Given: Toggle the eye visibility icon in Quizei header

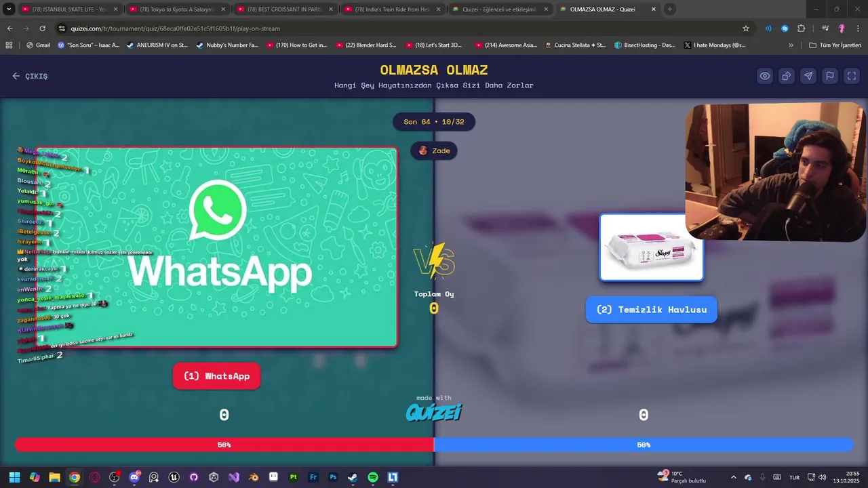Looking at the screenshot, I should [x=765, y=76].
